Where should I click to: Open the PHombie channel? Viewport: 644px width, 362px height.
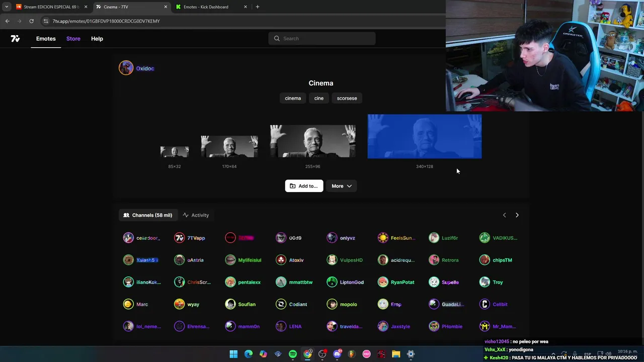[446, 326]
